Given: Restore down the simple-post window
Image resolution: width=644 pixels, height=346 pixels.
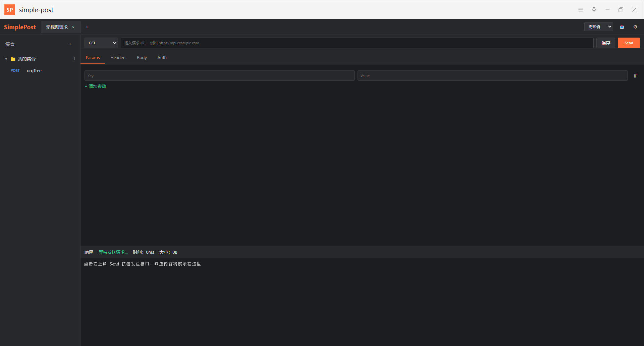Looking at the screenshot, I should coord(621,10).
